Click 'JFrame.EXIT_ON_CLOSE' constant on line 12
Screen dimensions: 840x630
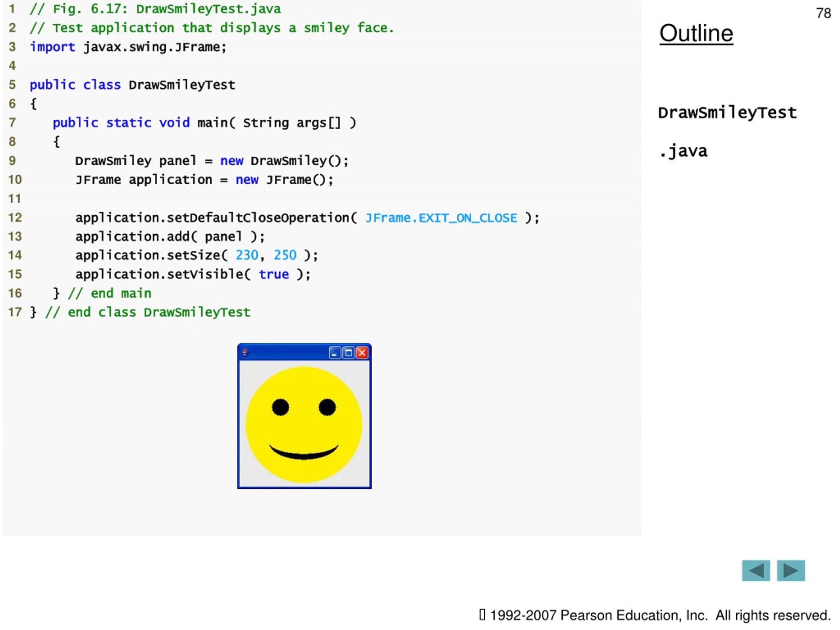coord(441,218)
